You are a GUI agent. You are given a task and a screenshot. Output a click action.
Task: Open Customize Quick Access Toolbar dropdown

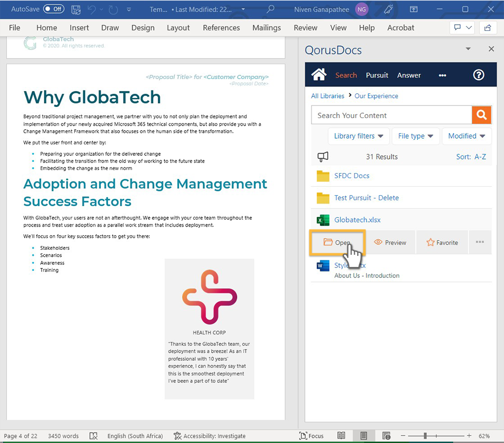click(129, 10)
